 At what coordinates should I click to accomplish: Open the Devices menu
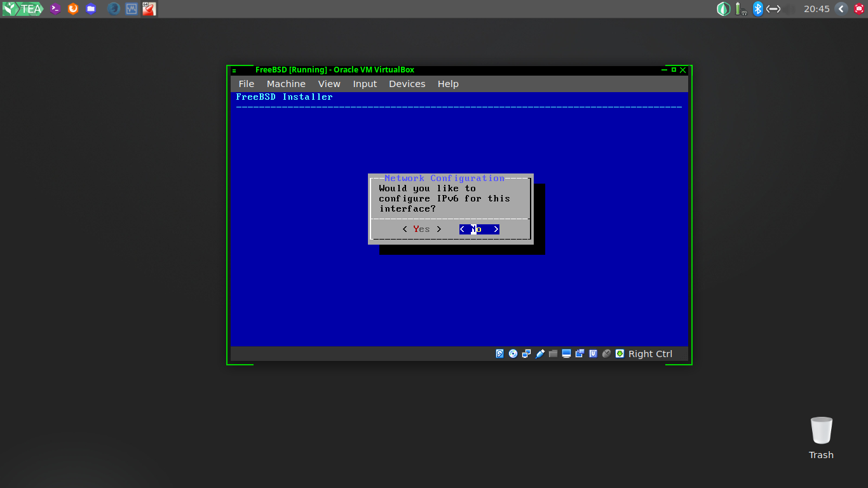[407, 84]
